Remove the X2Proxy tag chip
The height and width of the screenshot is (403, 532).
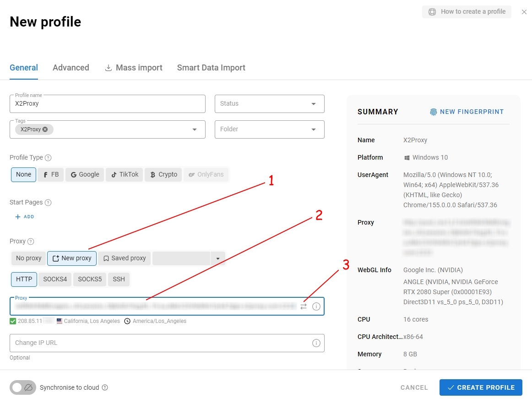coord(45,129)
